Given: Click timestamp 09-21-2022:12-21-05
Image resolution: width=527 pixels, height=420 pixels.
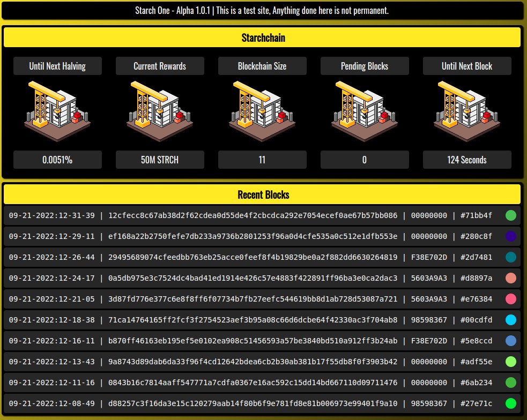Looking at the screenshot, I should coord(52,299).
